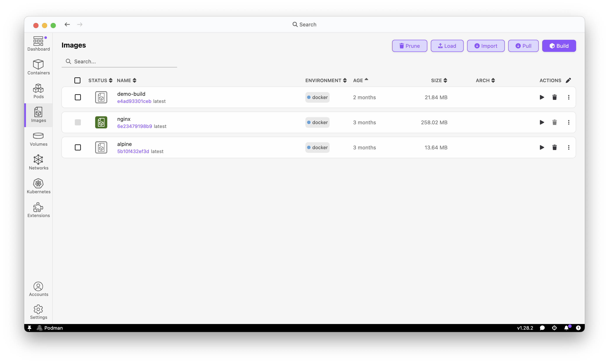Viewport: 609px width, 364px height.
Task: Run the demo-build image
Action: point(542,97)
